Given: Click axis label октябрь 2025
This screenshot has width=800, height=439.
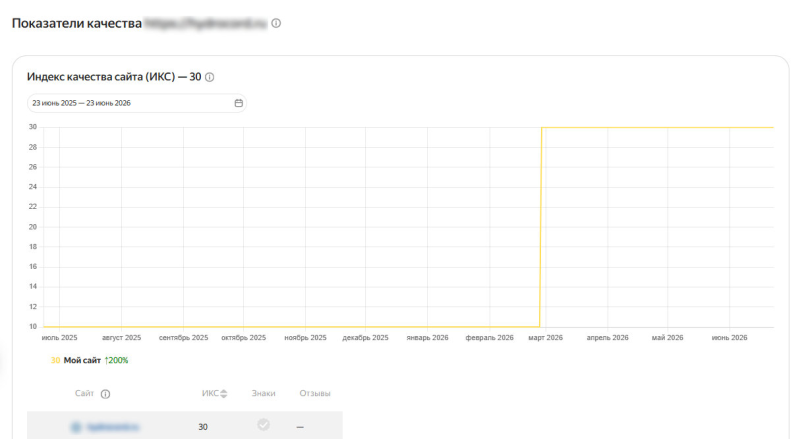Looking at the screenshot, I should tap(243, 337).
